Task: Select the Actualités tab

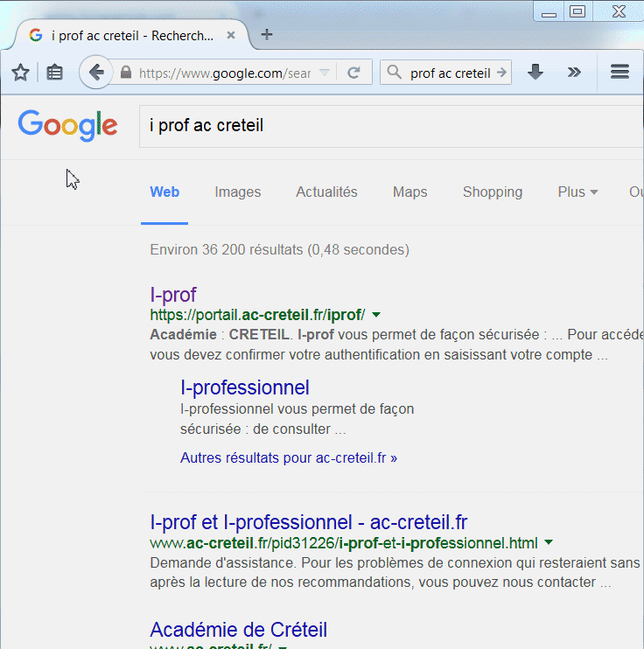Action: (326, 192)
